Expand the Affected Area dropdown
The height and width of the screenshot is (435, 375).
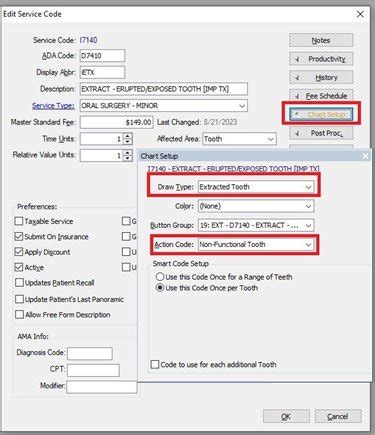click(271, 139)
